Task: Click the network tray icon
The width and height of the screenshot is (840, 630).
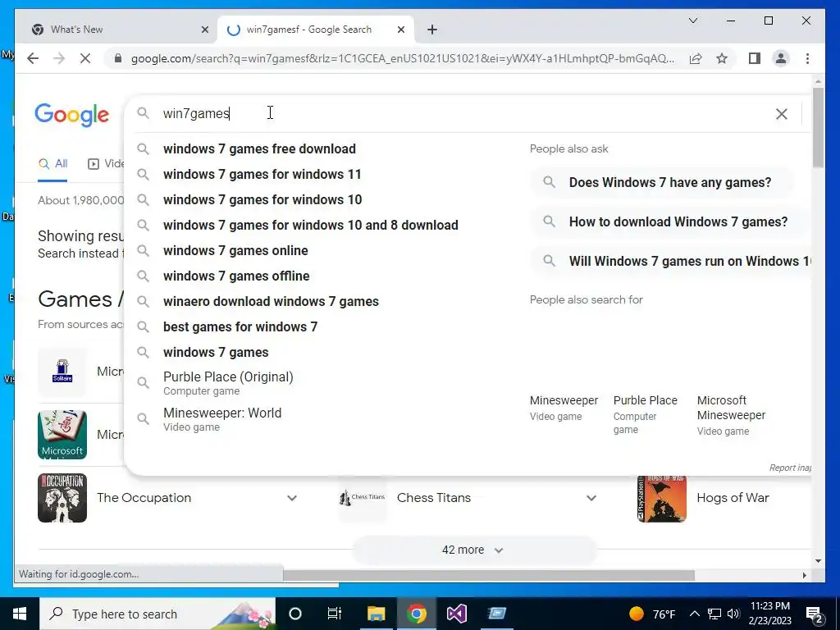Action: click(x=714, y=614)
